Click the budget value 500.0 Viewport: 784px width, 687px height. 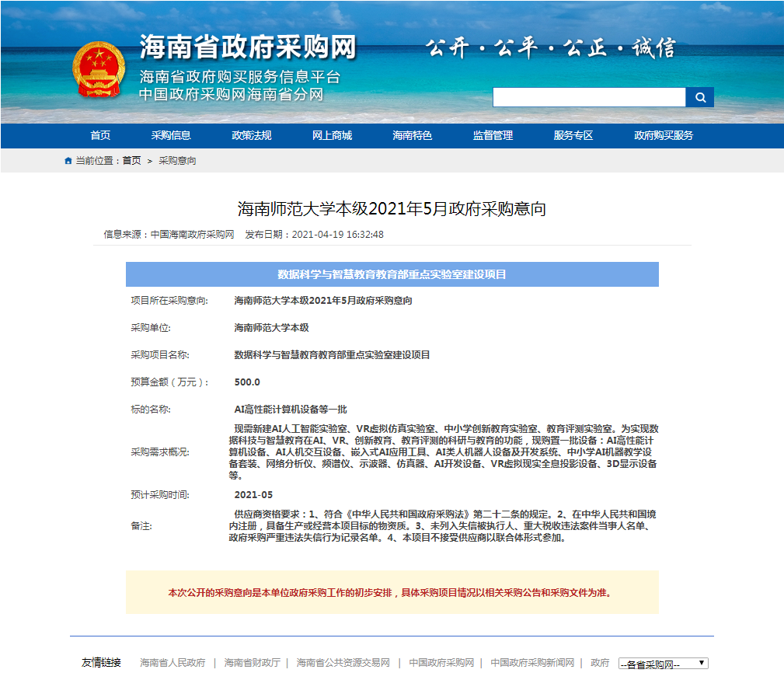tap(247, 382)
